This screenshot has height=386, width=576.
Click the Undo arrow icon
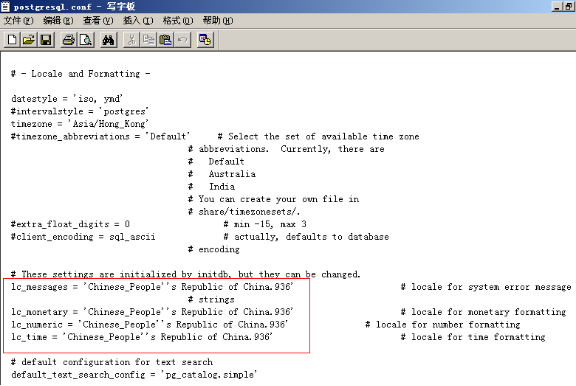tap(182, 40)
